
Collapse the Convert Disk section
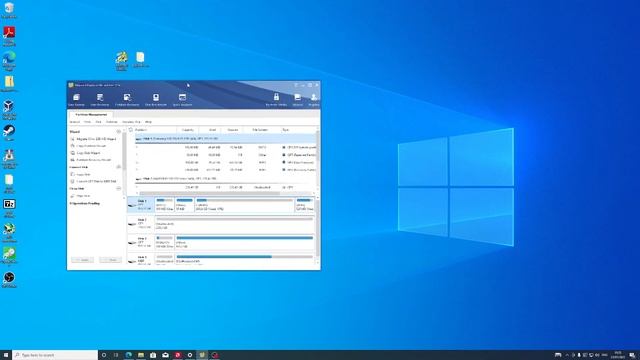[119, 167]
